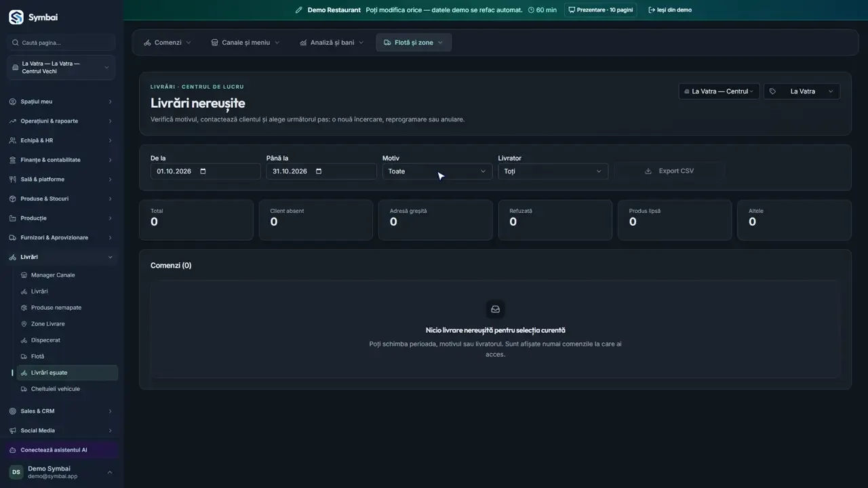Open calendar picker in De la field
868x488 pixels.
[203, 171]
